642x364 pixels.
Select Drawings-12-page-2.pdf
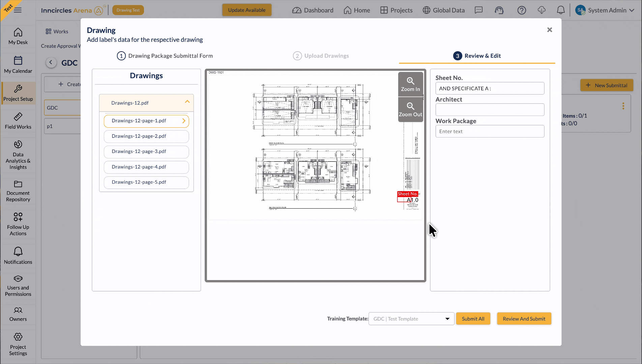coord(146,136)
